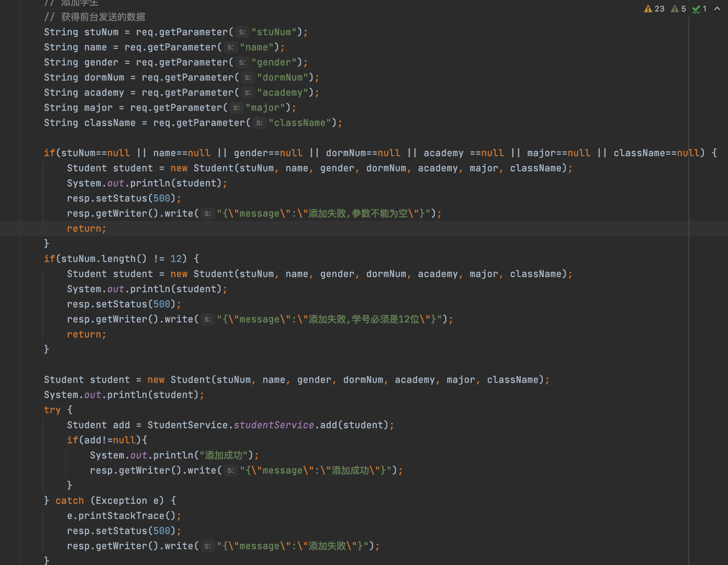Click the number 12 in the stuNum.length check
Viewport: 728px width, 565px height.
[176, 259]
